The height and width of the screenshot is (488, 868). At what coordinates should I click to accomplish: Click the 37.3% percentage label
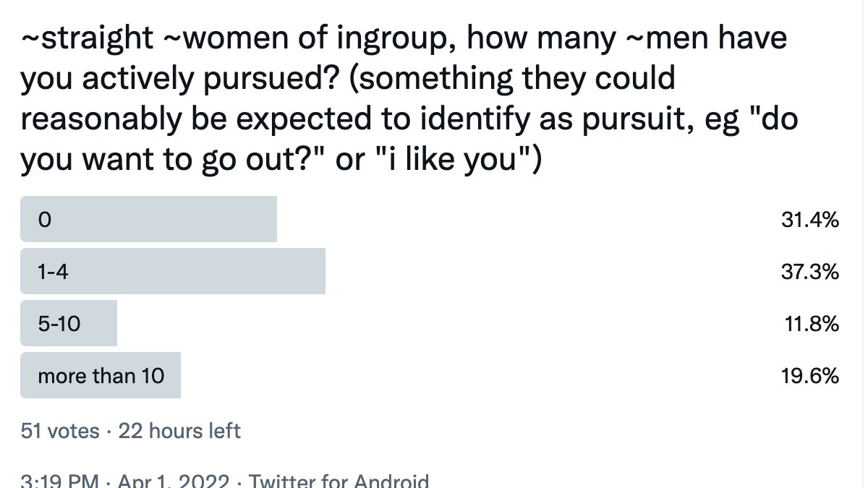tap(810, 272)
